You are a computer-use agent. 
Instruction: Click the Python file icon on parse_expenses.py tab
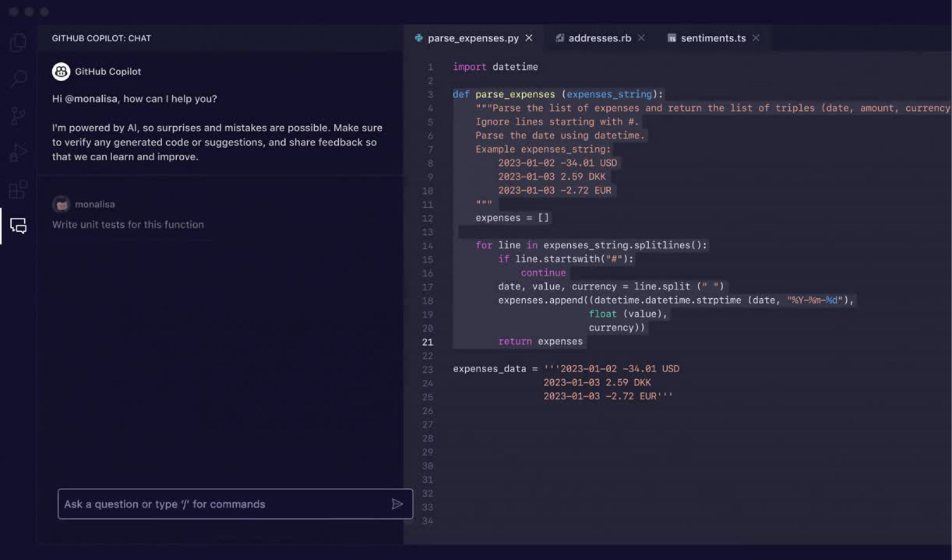point(419,38)
